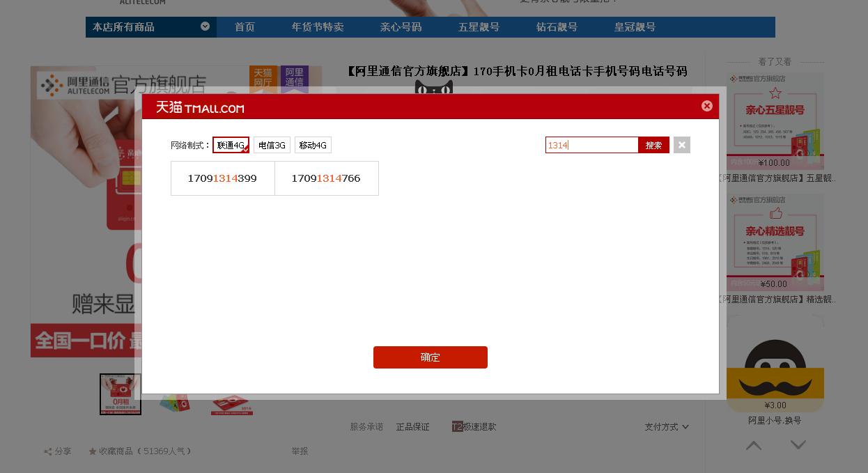Open the 五星靓号 nav tab
The height and width of the screenshot is (473, 868).
(x=479, y=27)
